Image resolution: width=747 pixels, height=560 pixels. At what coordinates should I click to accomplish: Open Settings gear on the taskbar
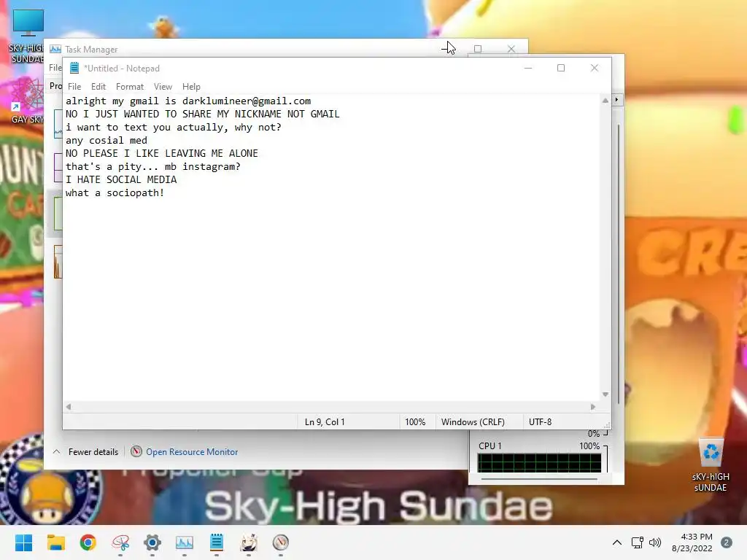pos(152,542)
